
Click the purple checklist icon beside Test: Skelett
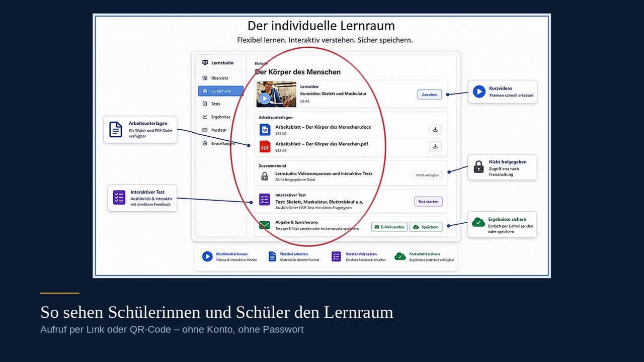pos(265,200)
